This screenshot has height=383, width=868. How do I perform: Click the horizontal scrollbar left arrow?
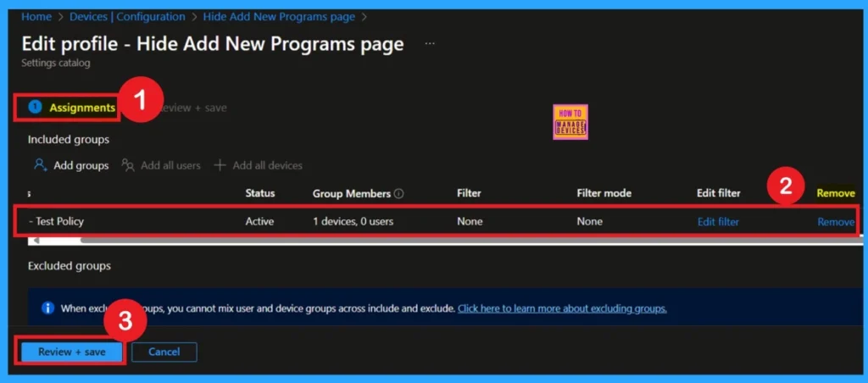pyautogui.click(x=36, y=241)
